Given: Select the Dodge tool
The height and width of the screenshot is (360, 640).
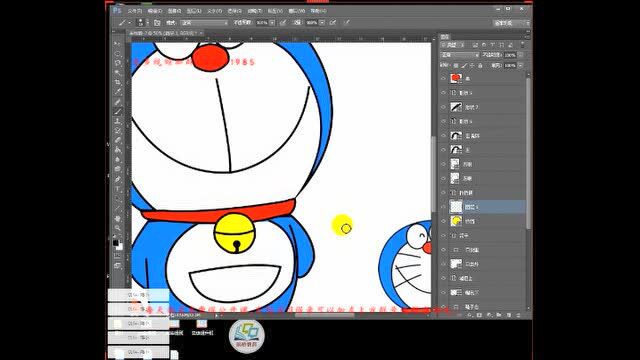Looking at the screenshot, I should (118, 169).
